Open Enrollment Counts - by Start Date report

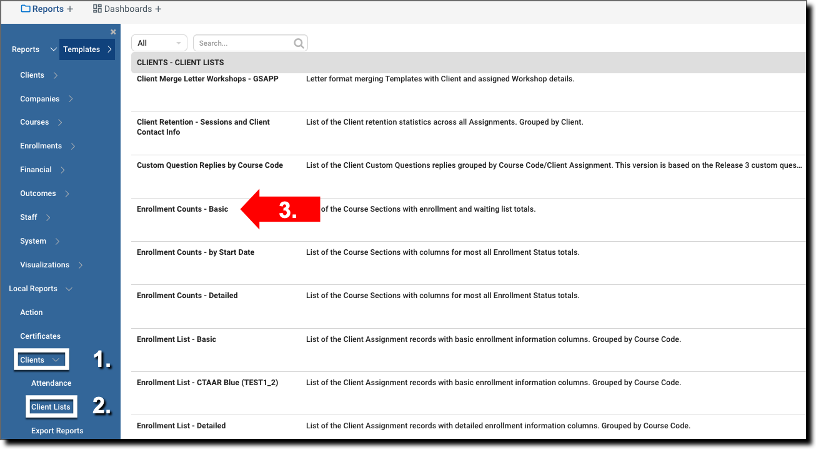coord(195,252)
